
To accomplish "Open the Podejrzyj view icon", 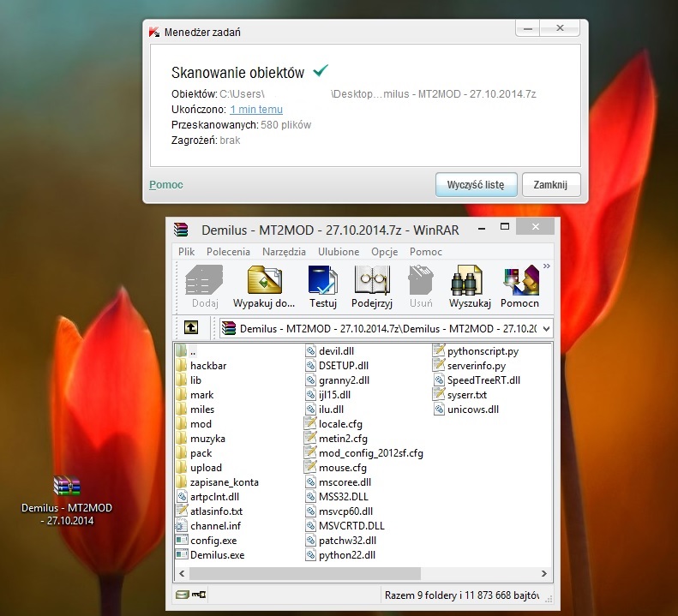I will coord(372,287).
